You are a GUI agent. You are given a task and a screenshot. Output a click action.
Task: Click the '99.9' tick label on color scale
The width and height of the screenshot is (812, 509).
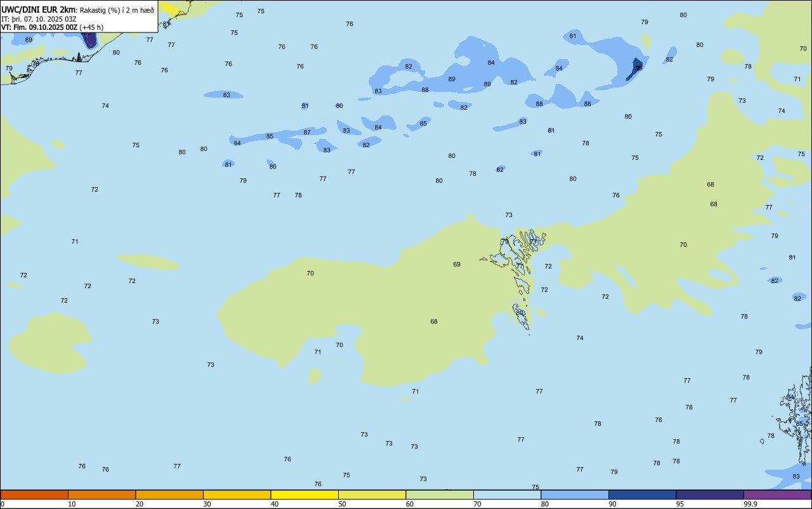tap(750, 504)
